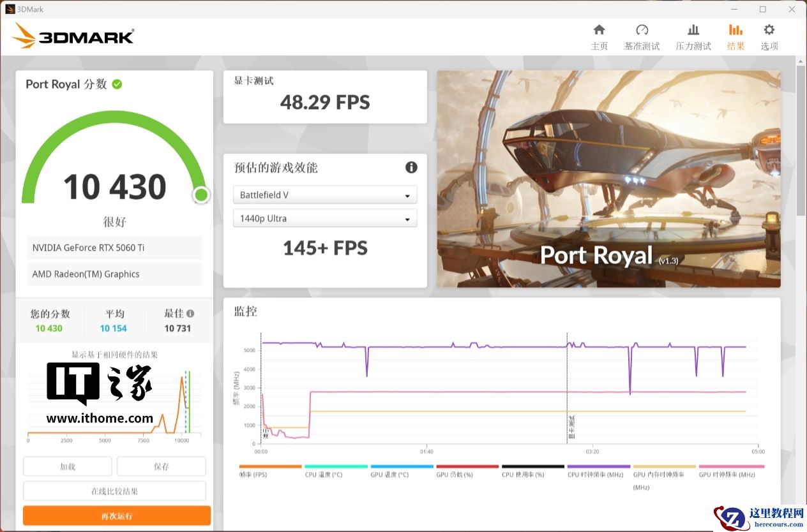Screen dimensions: 807x532
Task: Click the green validation checkmark icon
Action: coord(117,84)
